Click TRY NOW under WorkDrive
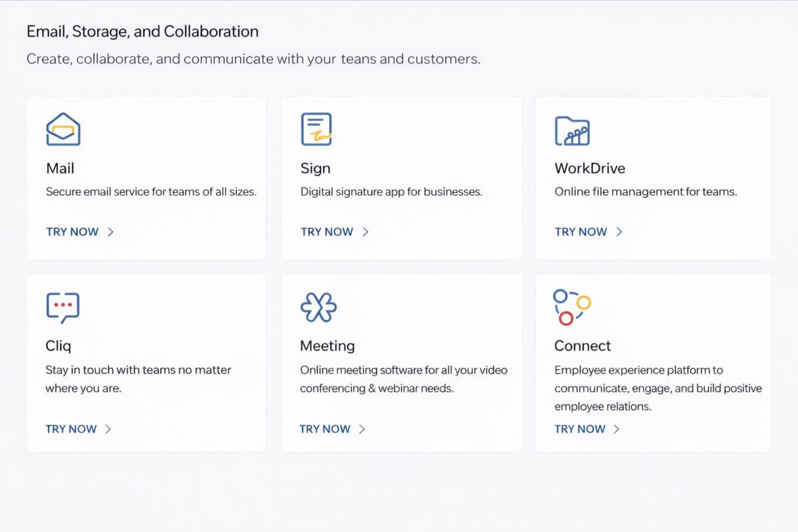 [581, 231]
